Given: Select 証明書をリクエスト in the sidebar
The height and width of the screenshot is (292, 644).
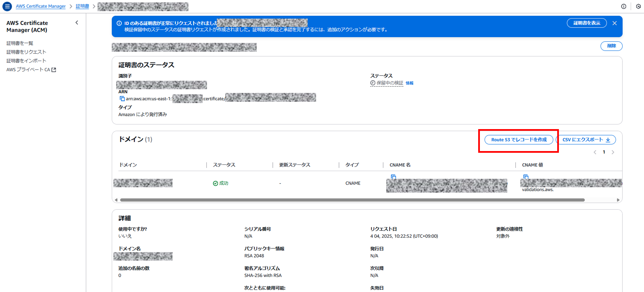Looking at the screenshot, I should (26, 52).
